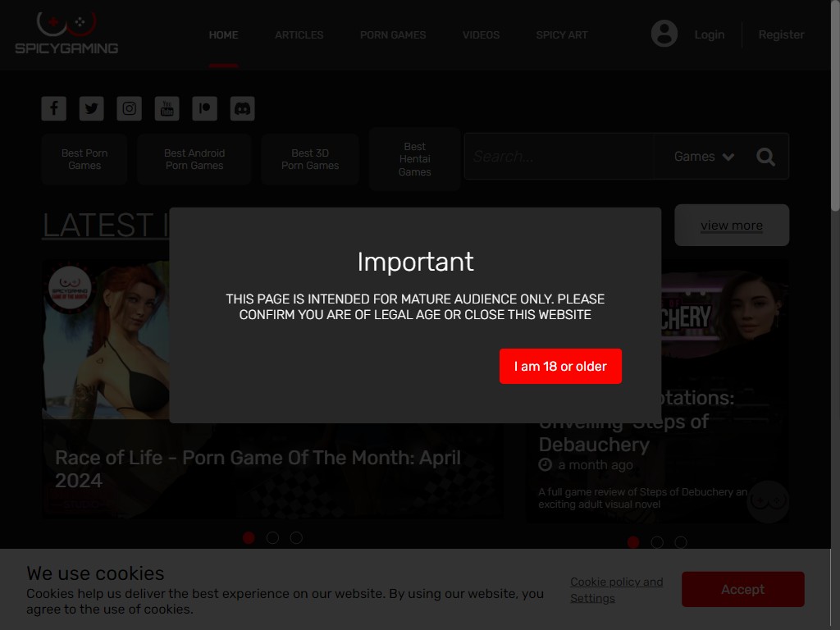
Task: Select the third left carousel dot
Action: pos(297,537)
